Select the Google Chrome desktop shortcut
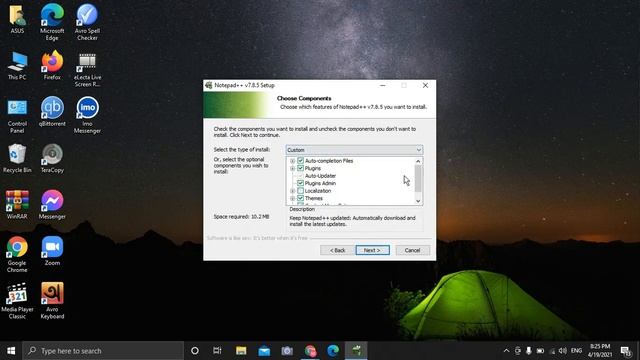 pos(17,254)
